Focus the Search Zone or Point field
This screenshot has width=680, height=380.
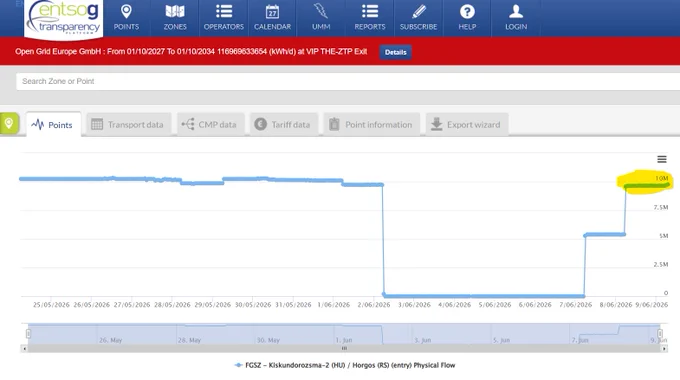(x=348, y=81)
